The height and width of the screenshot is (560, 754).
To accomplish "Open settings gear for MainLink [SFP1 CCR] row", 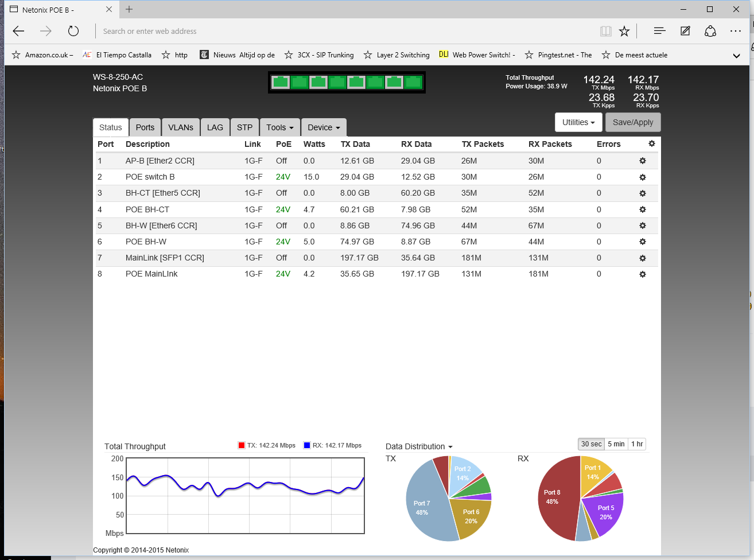I will (643, 258).
